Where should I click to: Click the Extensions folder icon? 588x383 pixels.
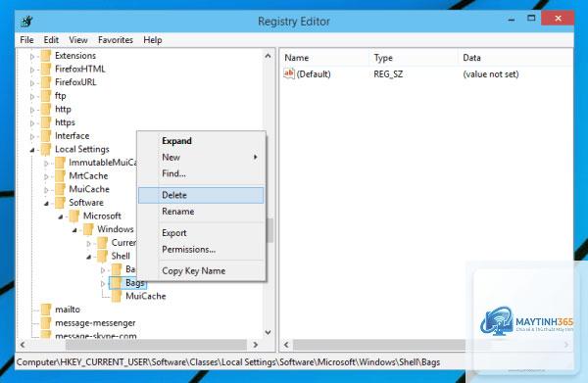tap(46, 56)
